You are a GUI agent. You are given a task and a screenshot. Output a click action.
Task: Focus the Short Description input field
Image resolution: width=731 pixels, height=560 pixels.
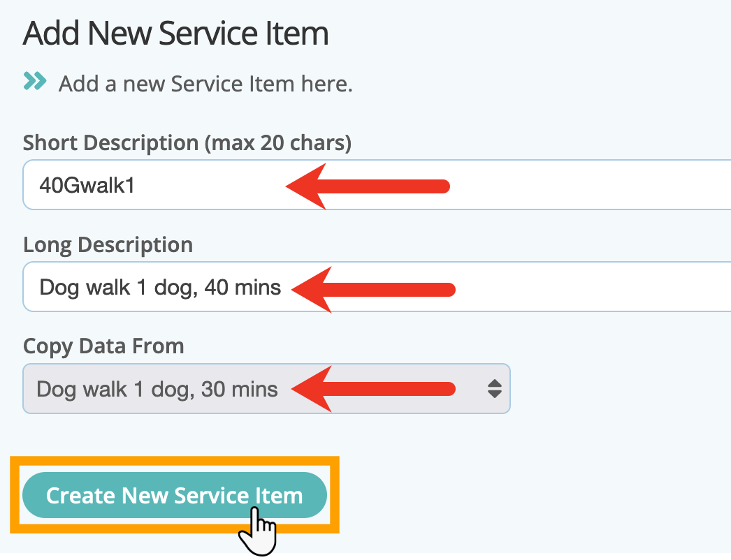(377, 185)
